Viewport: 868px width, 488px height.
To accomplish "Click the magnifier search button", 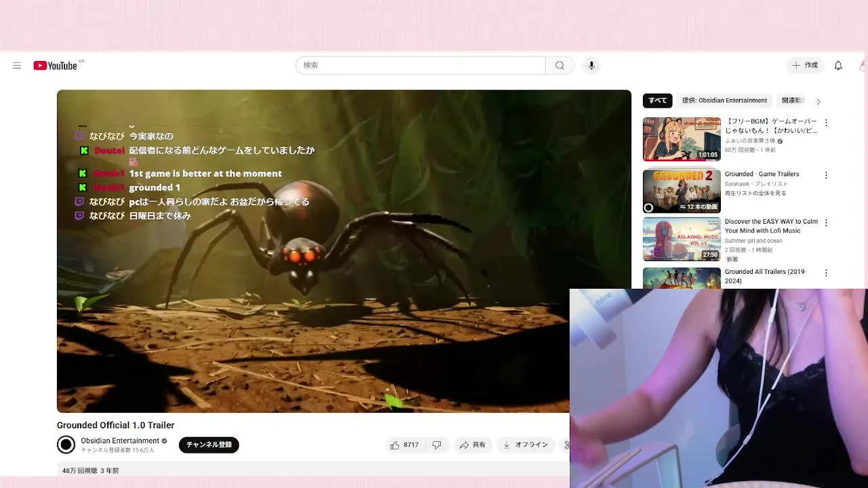I will [559, 66].
